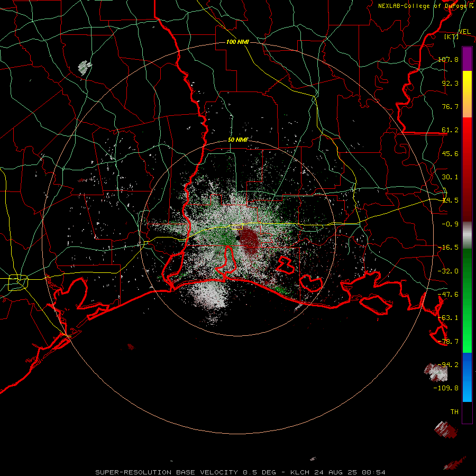Click the TH legend label
Viewport: 476px width, 476px height.
pos(454,412)
